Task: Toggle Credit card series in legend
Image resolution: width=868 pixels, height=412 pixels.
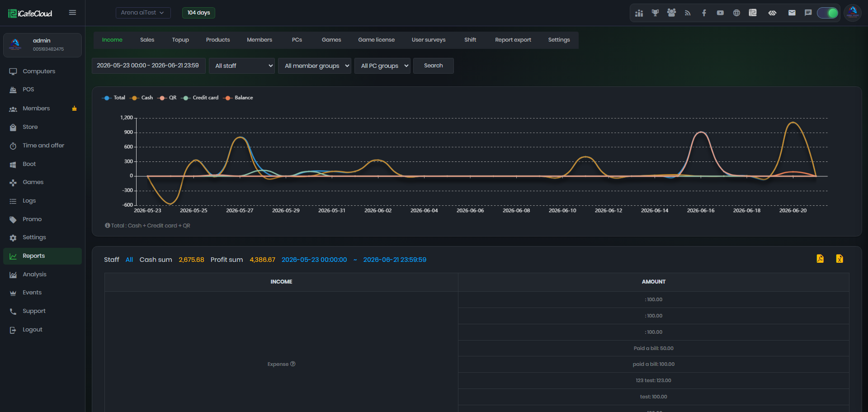Action: point(200,98)
